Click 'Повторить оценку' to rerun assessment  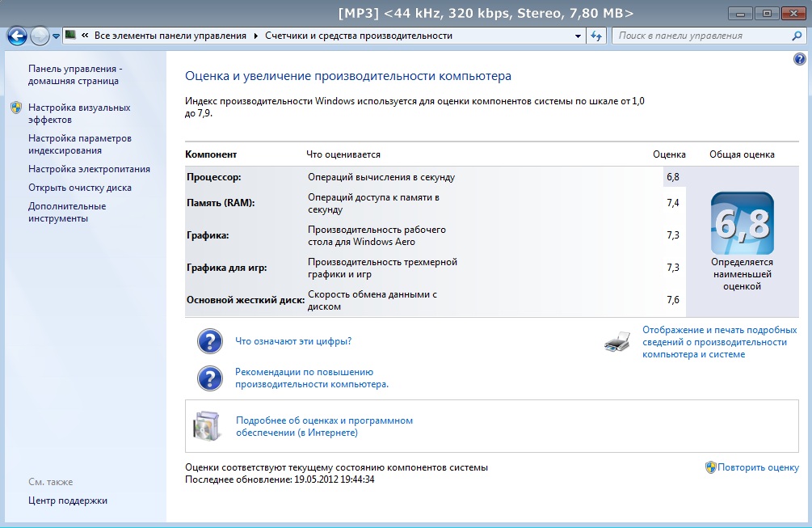pos(758,467)
